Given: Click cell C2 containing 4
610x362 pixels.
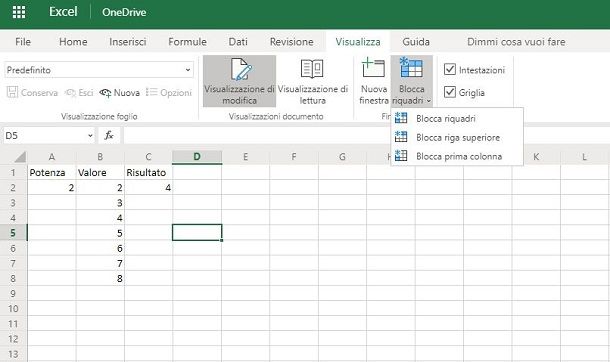Looking at the screenshot, I should point(148,188).
